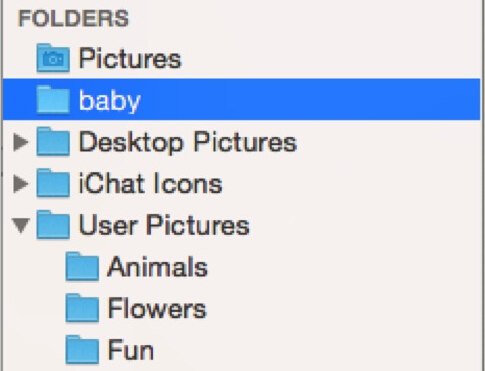Select the Pictures folder label
The height and width of the screenshot is (371, 485).
click(130, 59)
